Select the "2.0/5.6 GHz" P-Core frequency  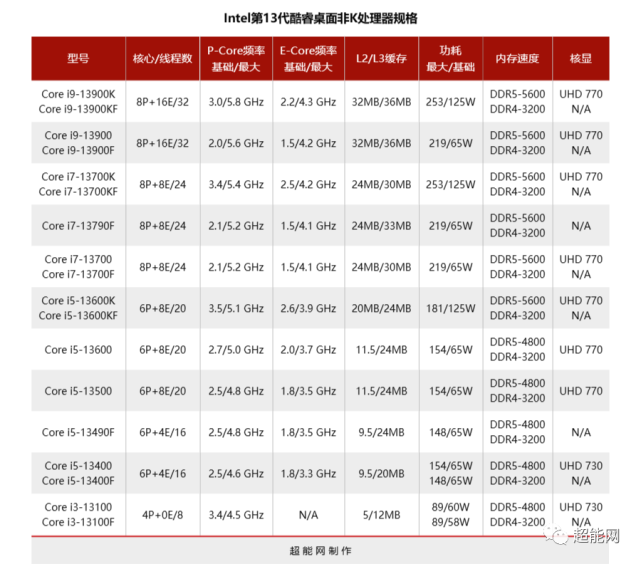(x=236, y=143)
